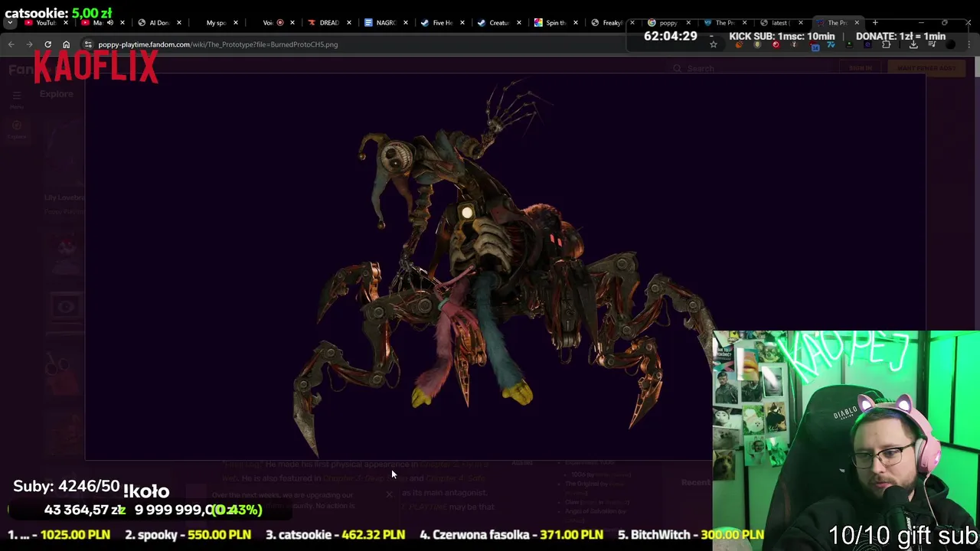View site information icon in address bar
Image resolution: width=980 pixels, height=551 pixels.
[x=87, y=44]
